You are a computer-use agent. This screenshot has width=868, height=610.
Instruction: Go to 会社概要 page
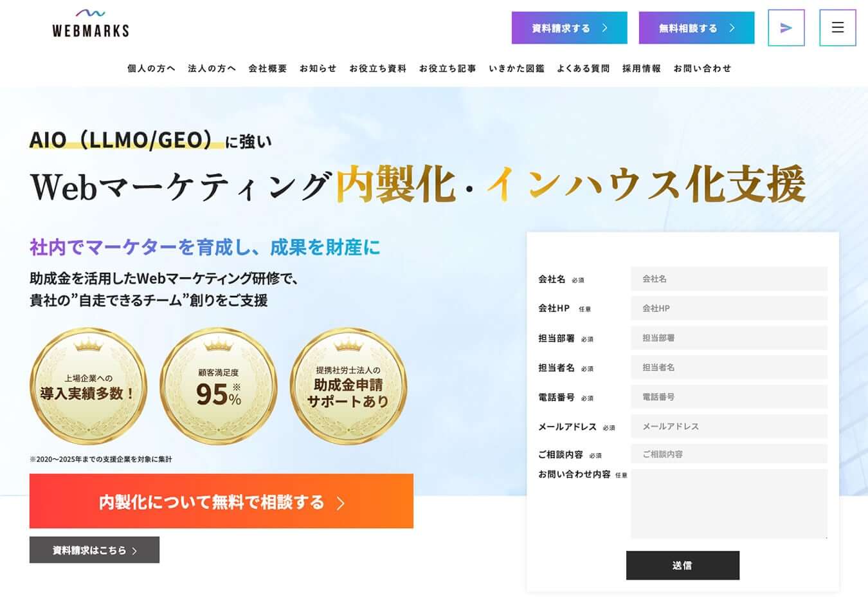click(x=267, y=68)
